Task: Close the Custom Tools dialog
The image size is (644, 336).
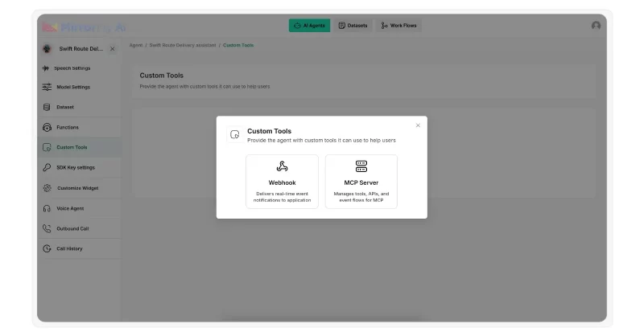Action: 418,125
